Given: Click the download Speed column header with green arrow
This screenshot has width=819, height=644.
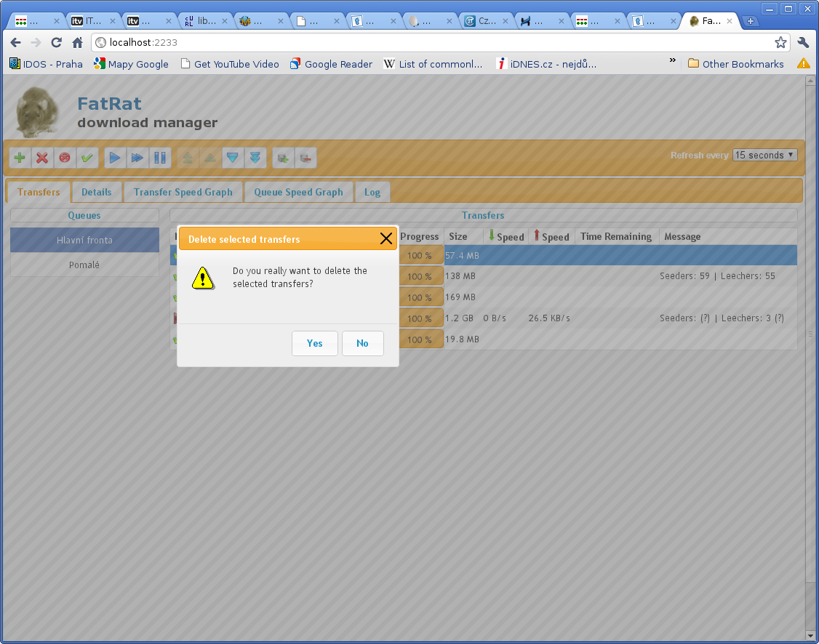Looking at the screenshot, I should tap(506, 236).
